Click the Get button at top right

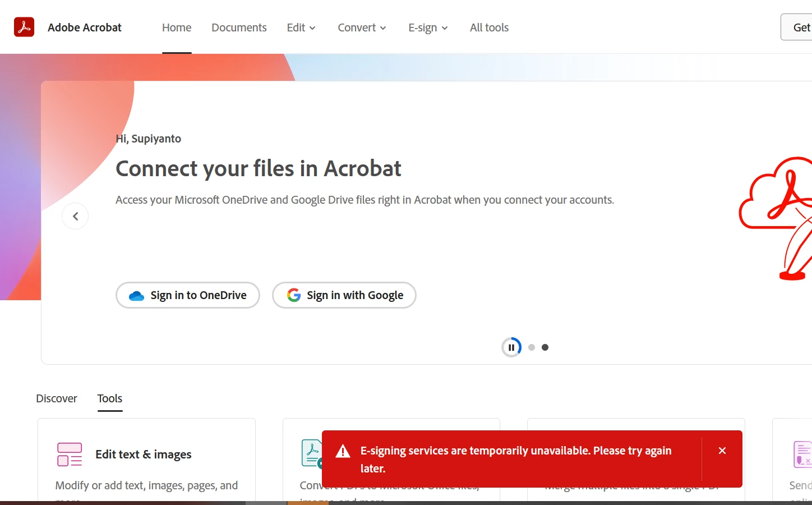[x=796, y=27]
